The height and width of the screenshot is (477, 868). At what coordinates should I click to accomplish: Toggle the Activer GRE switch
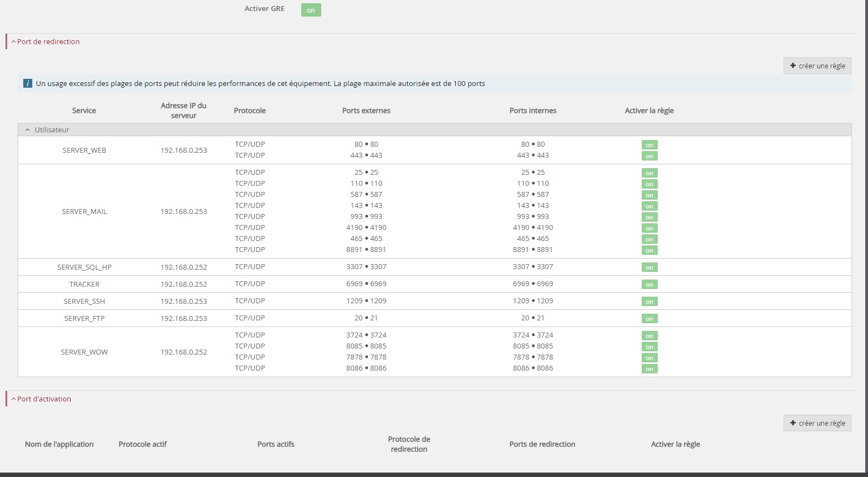tap(311, 10)
